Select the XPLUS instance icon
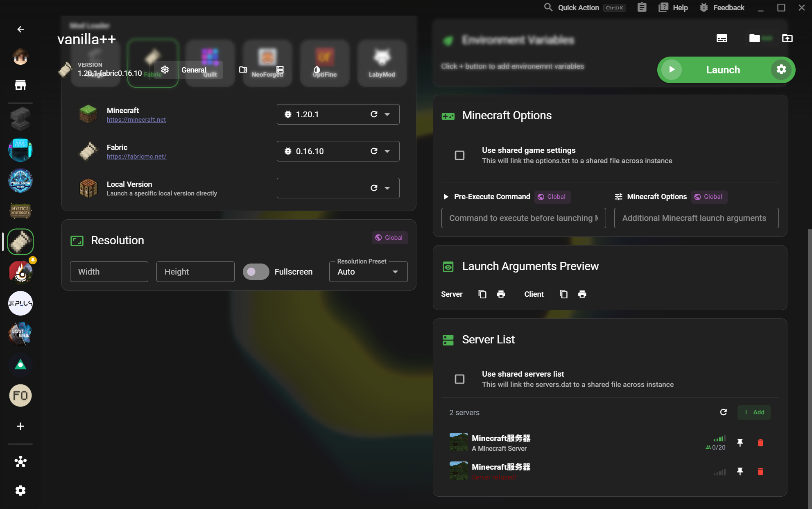812x509 pixels. click(20, 303)
